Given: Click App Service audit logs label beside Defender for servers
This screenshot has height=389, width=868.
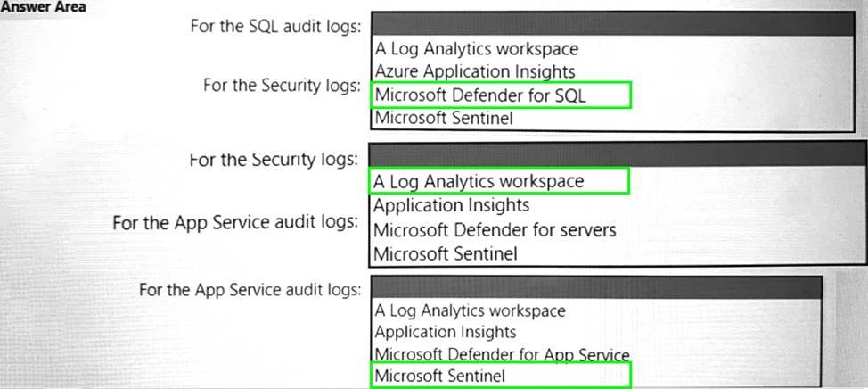Looking at the screenshot, I should tap(236, 222).
